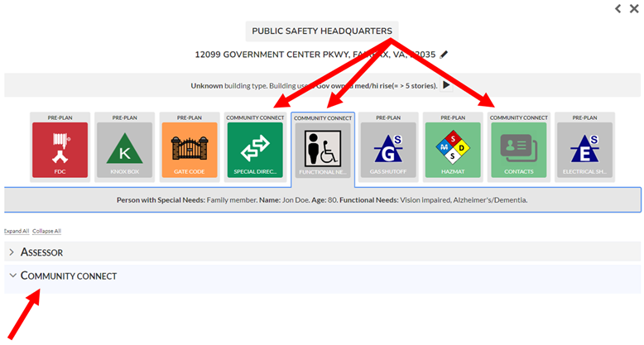The image size is (644, 345).
Task: Select the Knox Box tile
Action: pyautogui.click(x=123, y=150)
